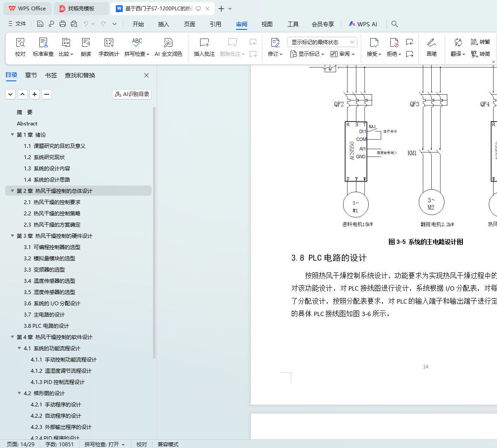Collapse 第 1 章 绪论 tree node

[13, 135]
